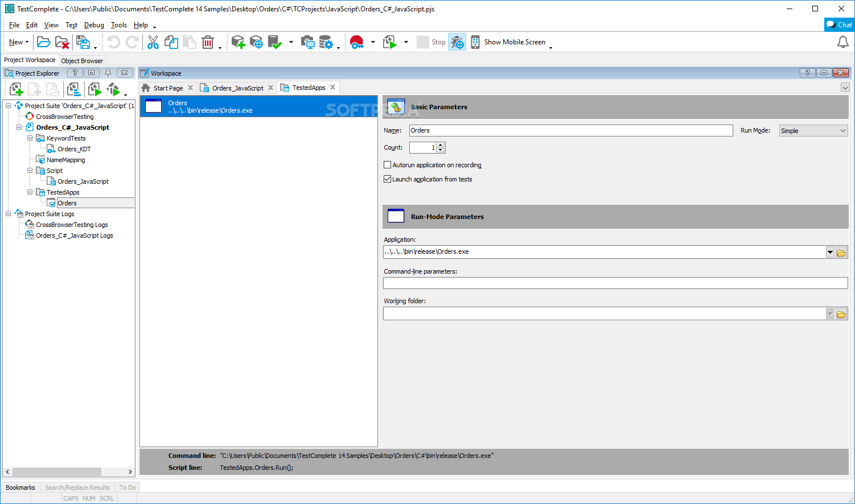Click the Run Remote Desktop monitors icon
This screenshot has height=504, width=855.
[307, 42]
